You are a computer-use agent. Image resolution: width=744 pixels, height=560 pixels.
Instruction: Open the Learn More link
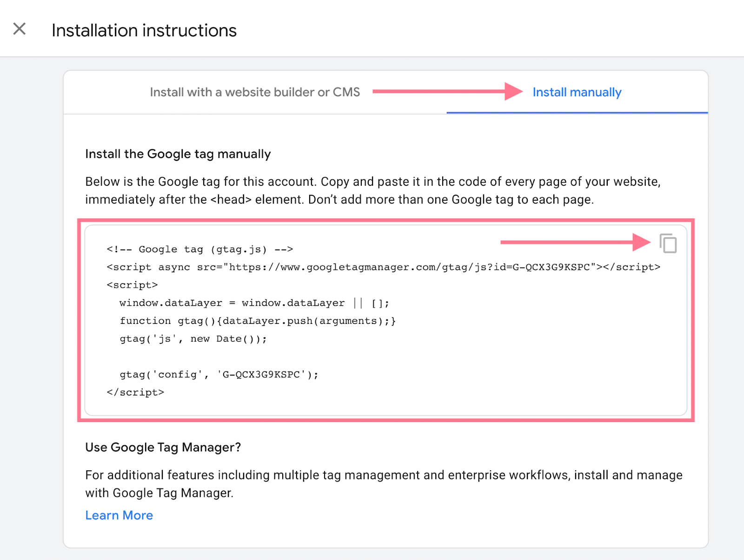(119, 515)
